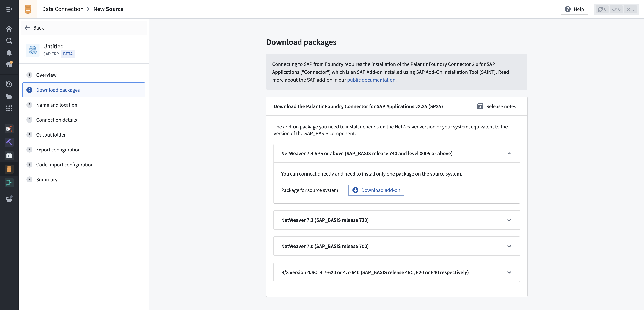Open the application grid launcher
This screenshot has width=644, height=310.
click(9, 108)
